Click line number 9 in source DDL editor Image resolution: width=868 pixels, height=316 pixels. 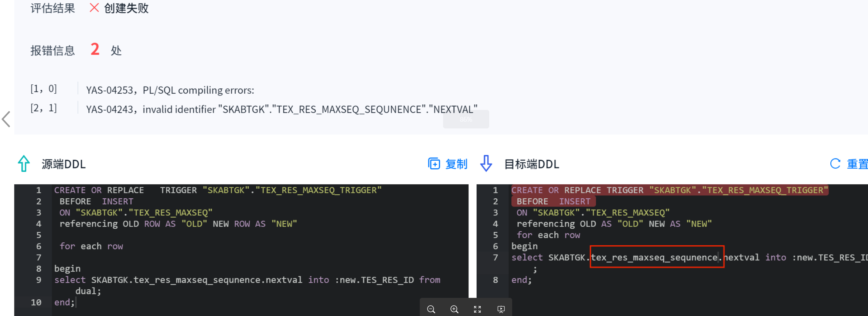[x=38, y=280]
